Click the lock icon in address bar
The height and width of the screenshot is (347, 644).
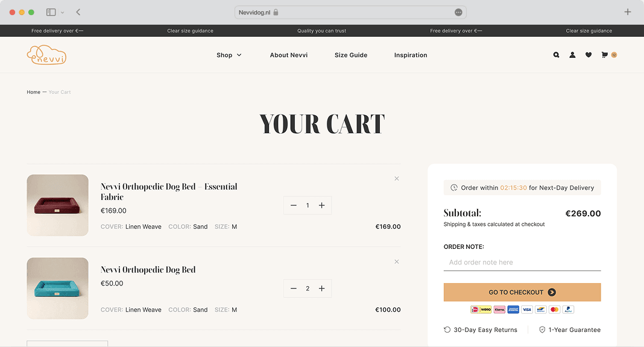(276, 12)
